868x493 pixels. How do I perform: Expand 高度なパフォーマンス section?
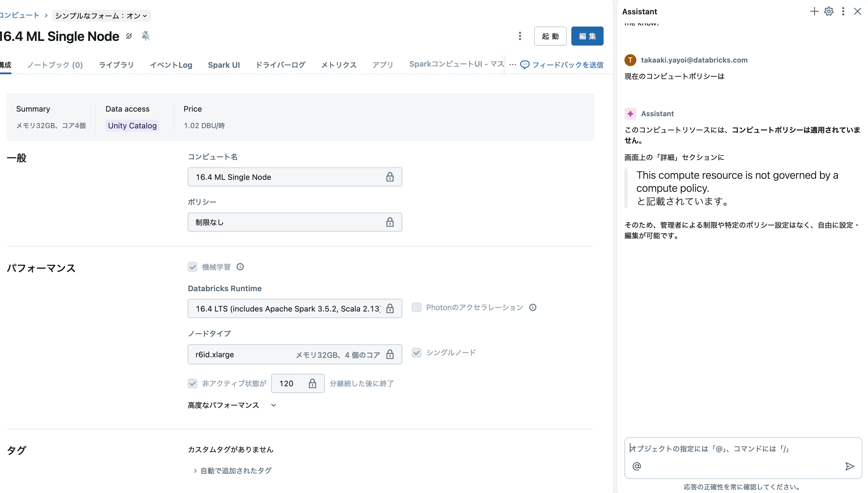(x=232, y=405)
